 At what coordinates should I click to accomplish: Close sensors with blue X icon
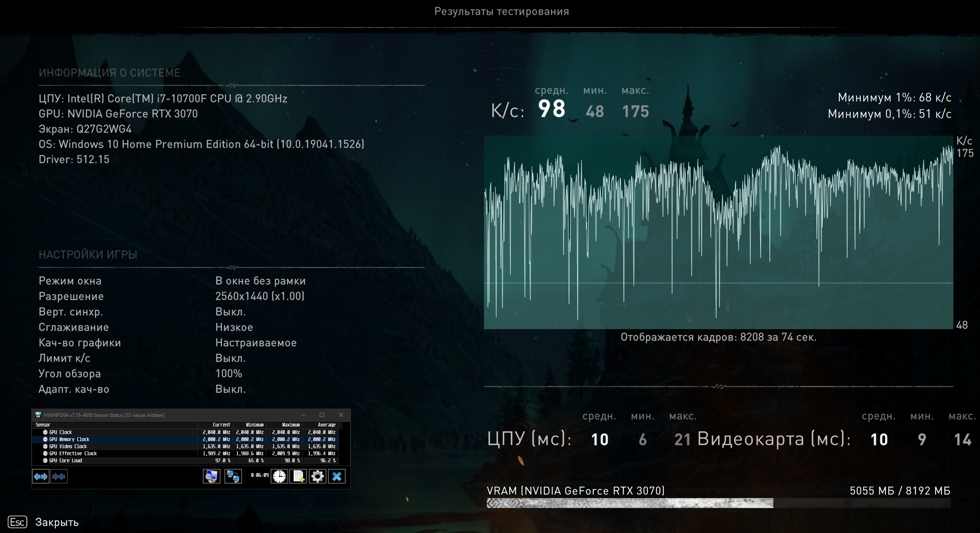(337, 476)
